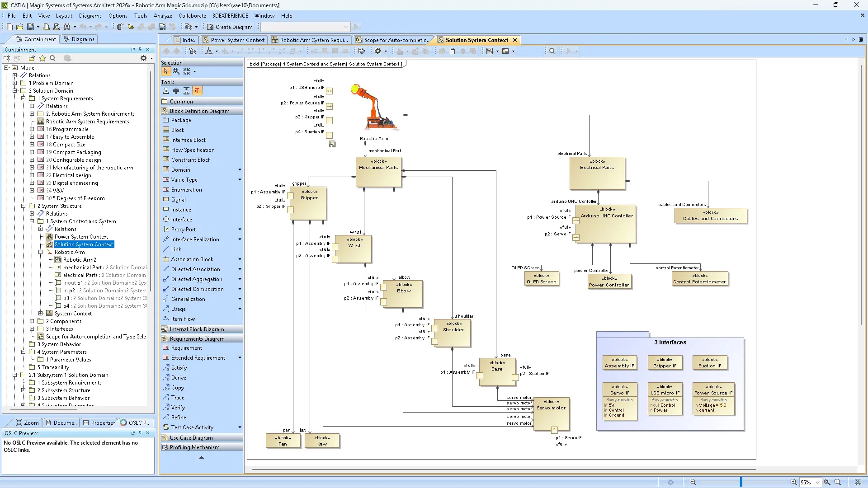Screen dimensions: 868x488
Task: Click Select in Containment Tree diagram toolbar icon
Action: (193, 51)
